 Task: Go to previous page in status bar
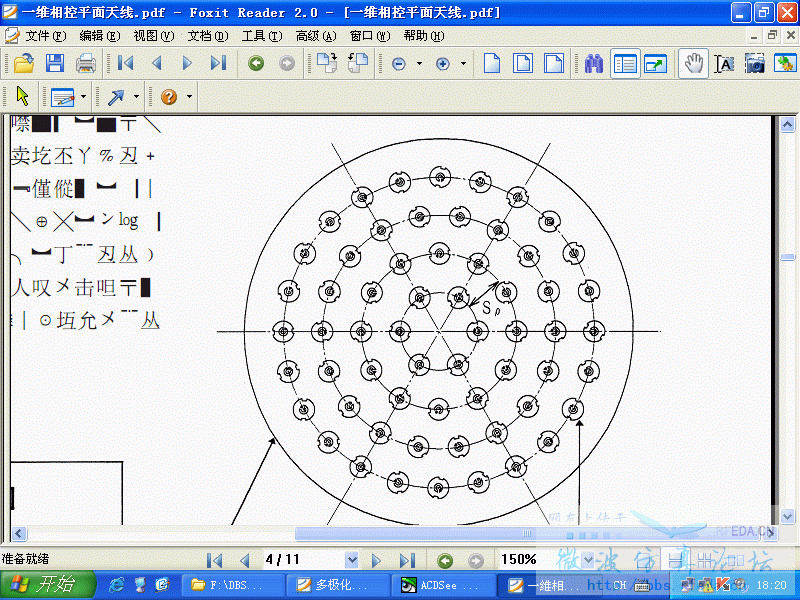244,560
